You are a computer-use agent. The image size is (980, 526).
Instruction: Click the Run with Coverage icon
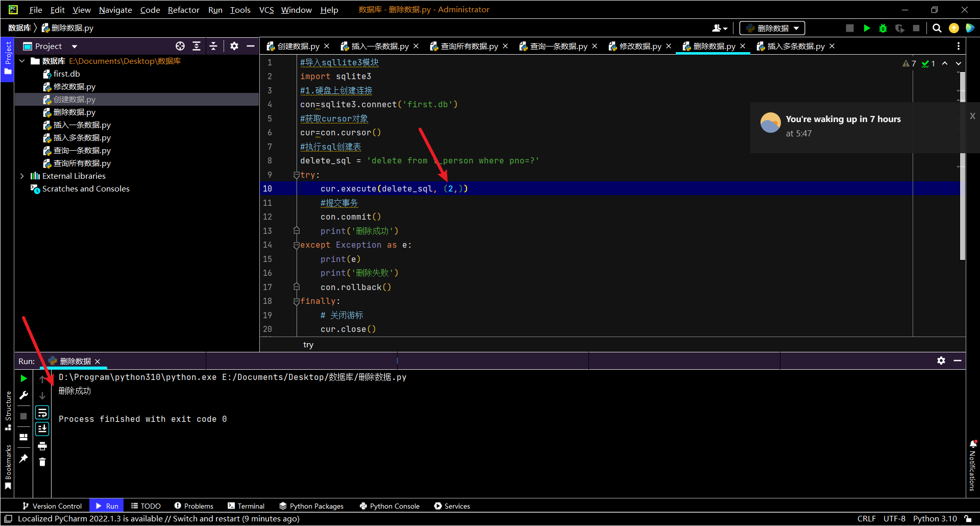[900, 28]
